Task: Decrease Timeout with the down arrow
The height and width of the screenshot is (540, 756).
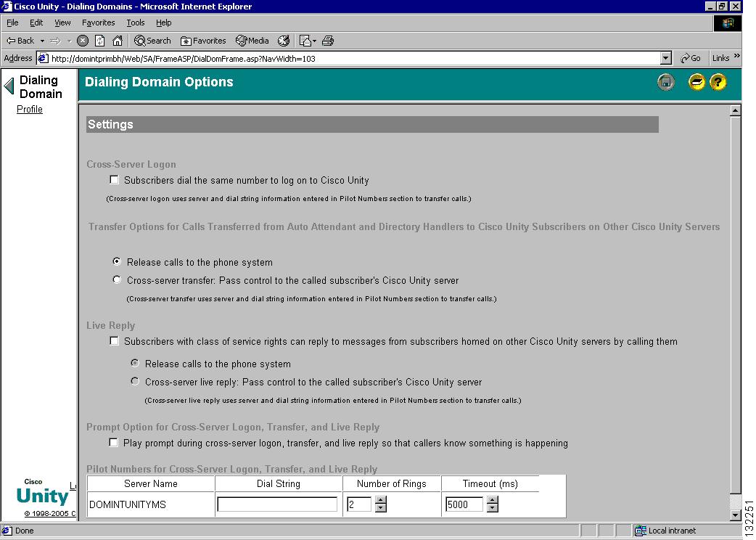Action: (492, 508)
